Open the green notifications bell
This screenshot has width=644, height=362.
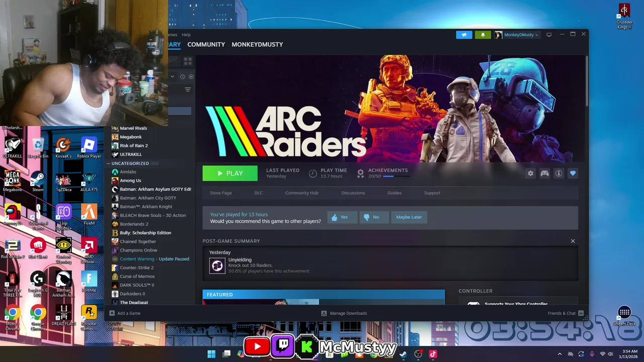tap(482, 35)
